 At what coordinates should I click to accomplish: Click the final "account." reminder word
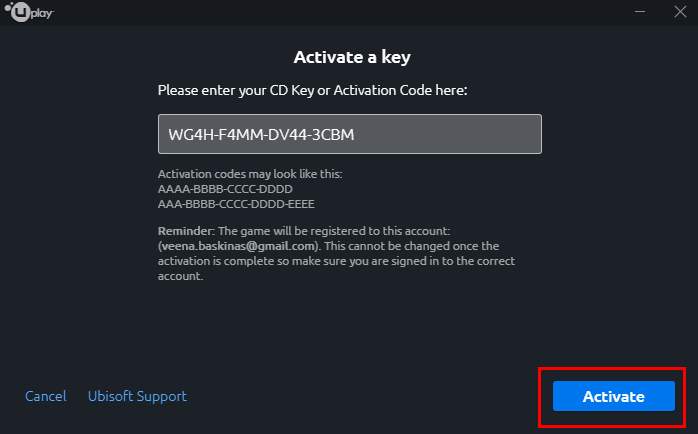180,275
